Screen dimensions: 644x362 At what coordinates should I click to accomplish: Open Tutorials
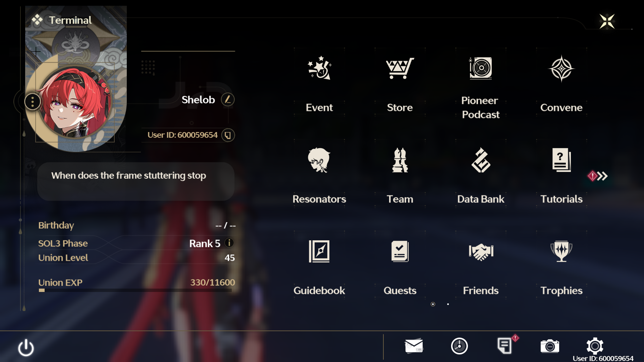[561, 160]
